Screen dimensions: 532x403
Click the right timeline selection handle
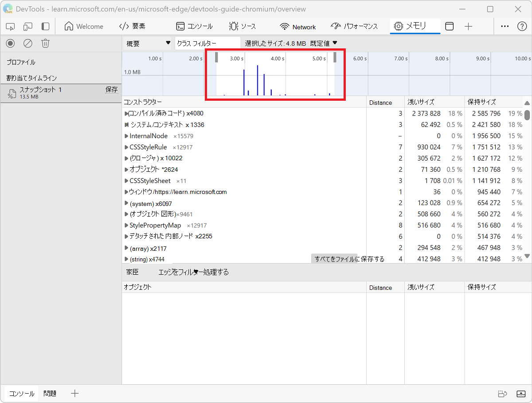click(335, 57)
